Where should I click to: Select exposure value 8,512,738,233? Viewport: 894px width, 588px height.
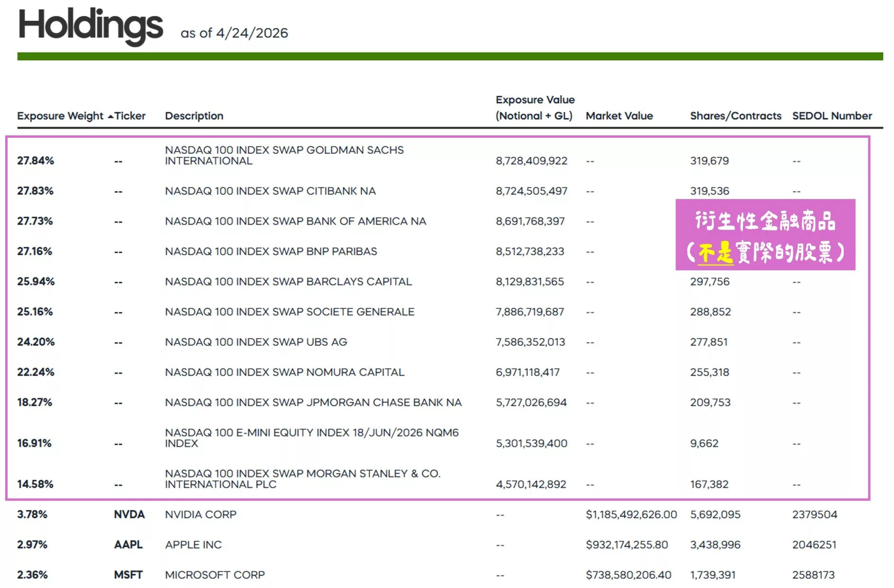pos(530,251)
